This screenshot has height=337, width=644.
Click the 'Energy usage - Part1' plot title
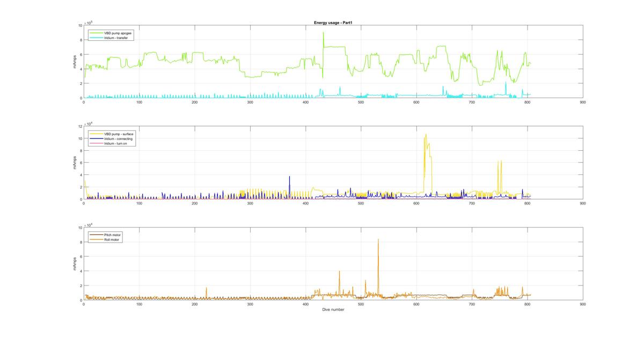[x=333, y=23]
